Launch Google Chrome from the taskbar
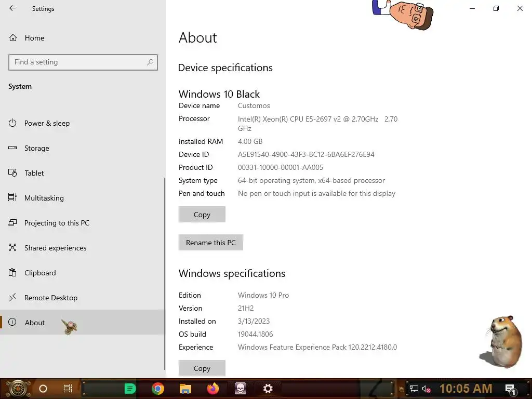The width and height of the screenshot is (532, 399). (x=158, y=389)
